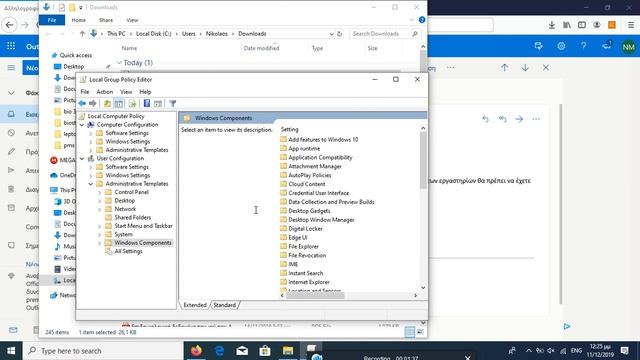
Task: Select the Edge UI folder
Action: coord(298,238)
